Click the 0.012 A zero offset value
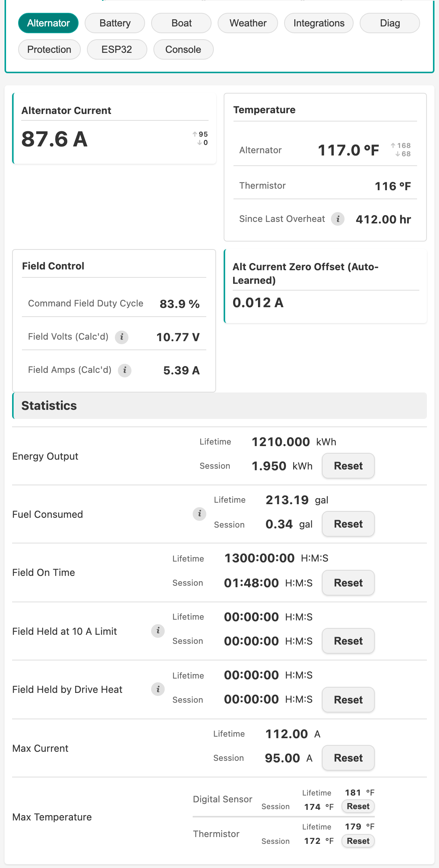Image resolution: width=439 pixels, height=868 pixels. (x=258, y=303)
